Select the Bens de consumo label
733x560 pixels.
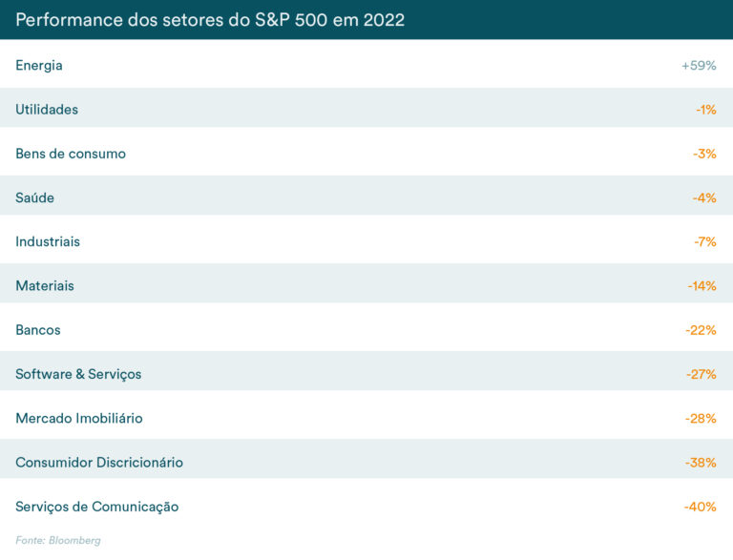(x=71, y=154)
